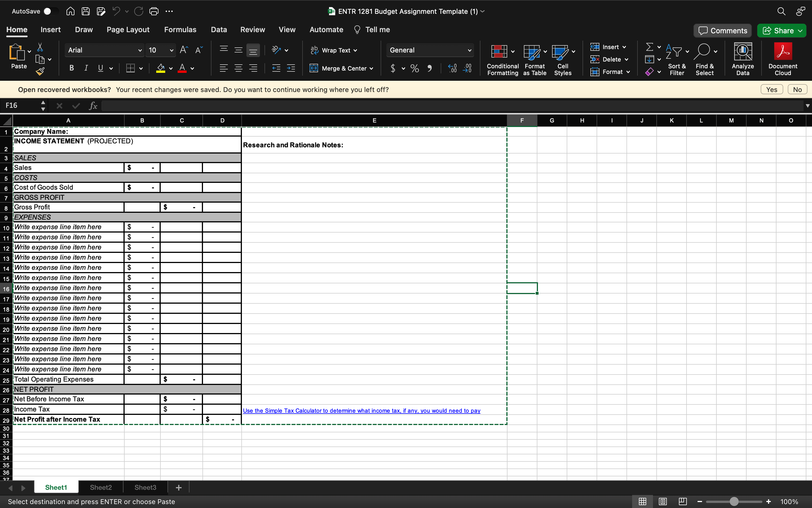Expand the Share button dropdown

tap(800, 31)
